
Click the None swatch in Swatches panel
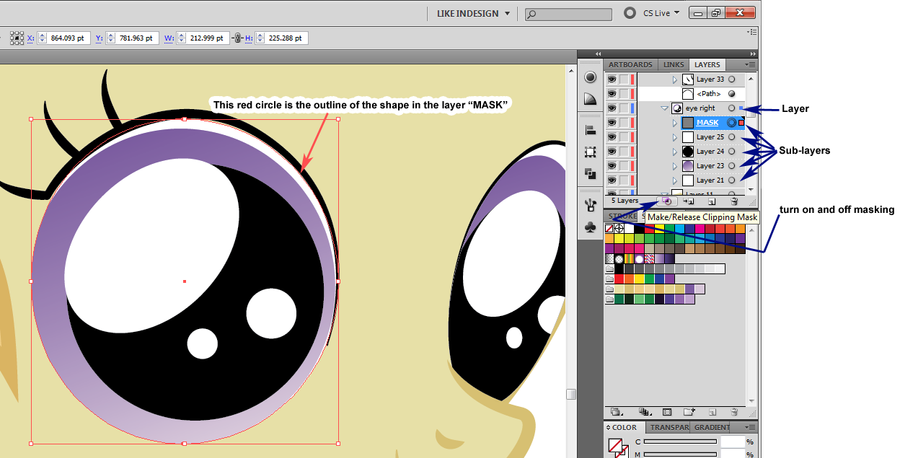tap(610, 228)
